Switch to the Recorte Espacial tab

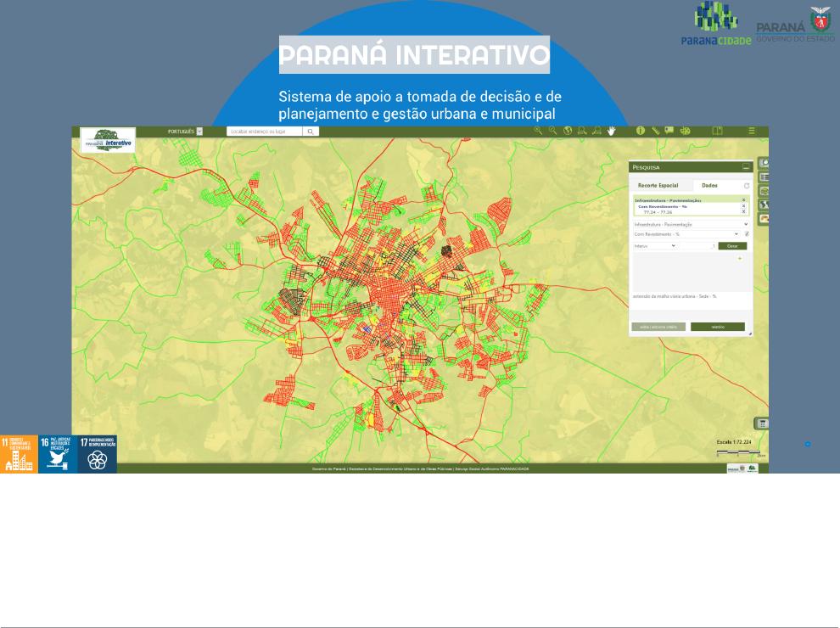(658, 185)
